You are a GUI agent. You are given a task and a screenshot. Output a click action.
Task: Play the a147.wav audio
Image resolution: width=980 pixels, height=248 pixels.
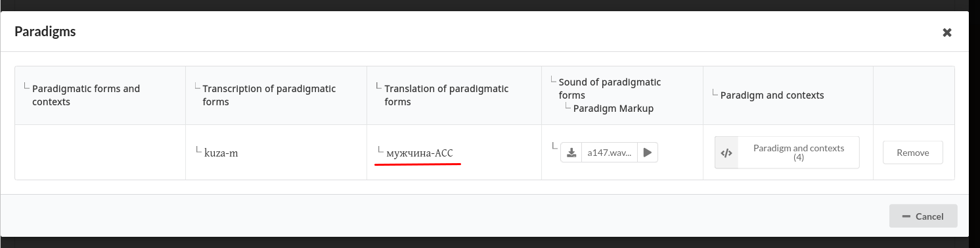click(x=648, y=153)
